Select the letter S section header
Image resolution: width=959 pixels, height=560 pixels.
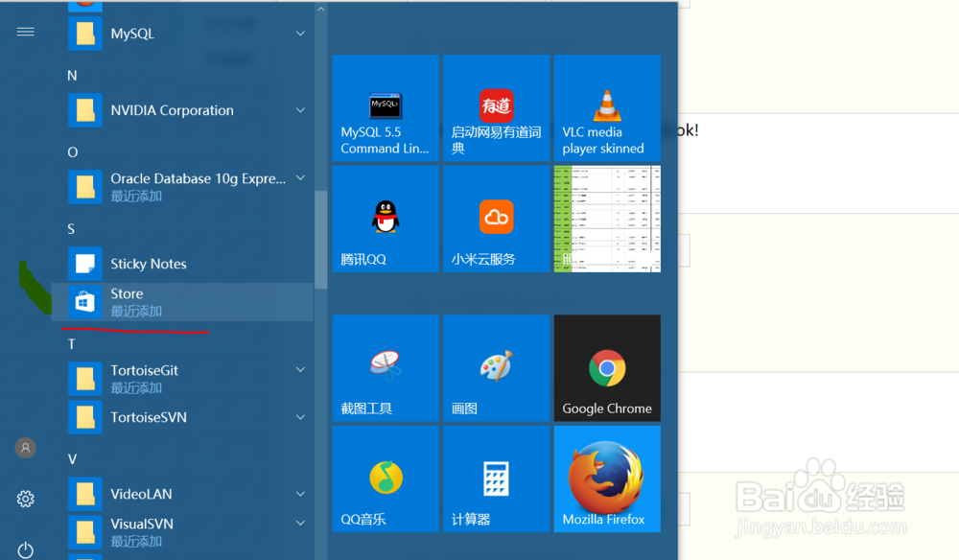click(70, 228)
